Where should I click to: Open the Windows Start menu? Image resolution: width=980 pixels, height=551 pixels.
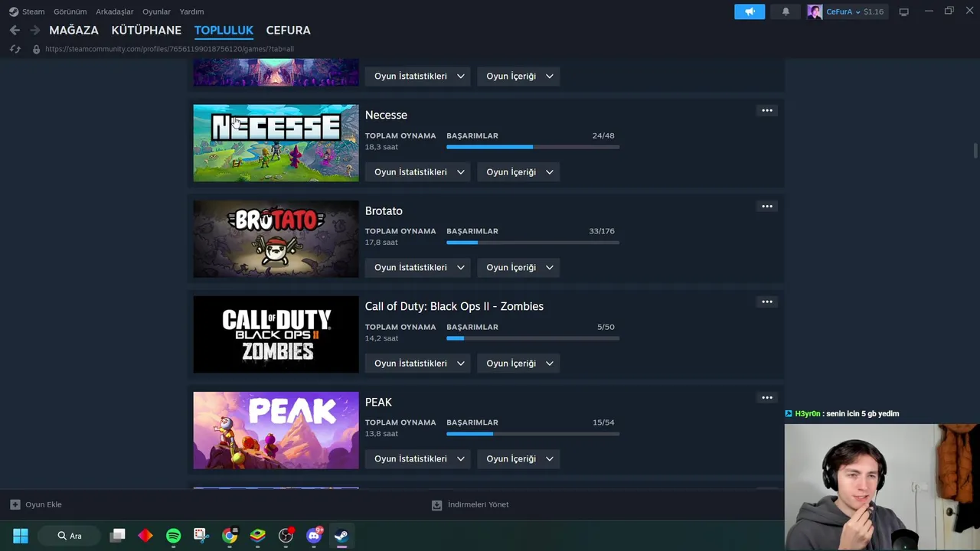(x=21, y=536)
